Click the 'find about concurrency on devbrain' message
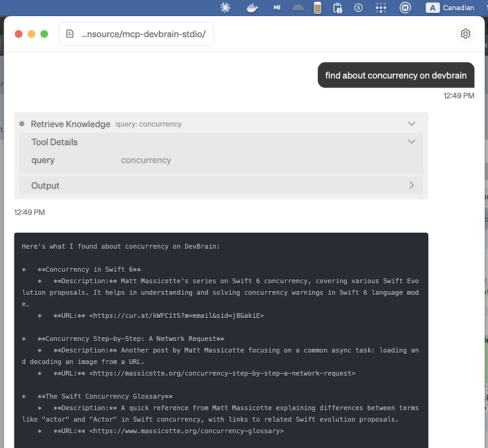 (x=395, y=76)
